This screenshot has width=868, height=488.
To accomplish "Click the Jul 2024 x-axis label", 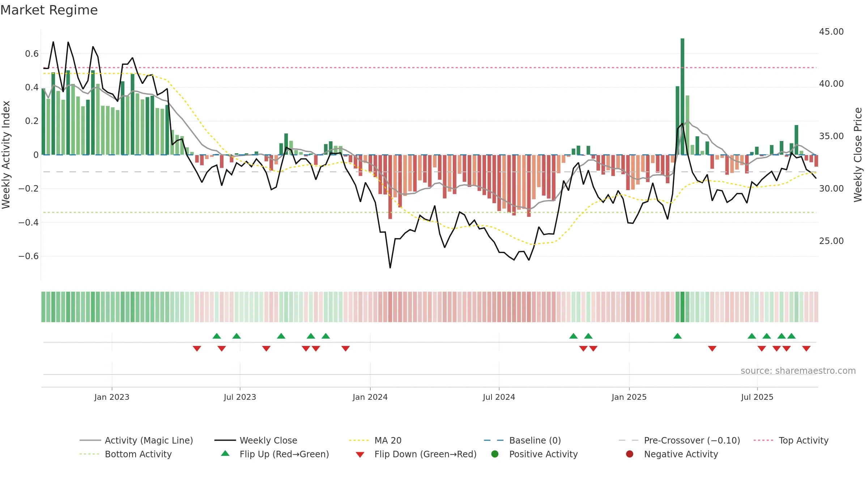I will [x=499, y=397].
